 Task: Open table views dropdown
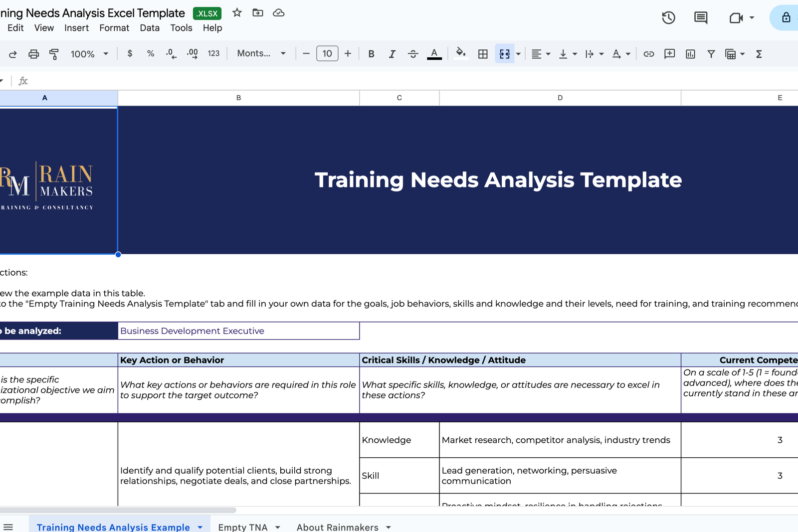coord(735,54)
